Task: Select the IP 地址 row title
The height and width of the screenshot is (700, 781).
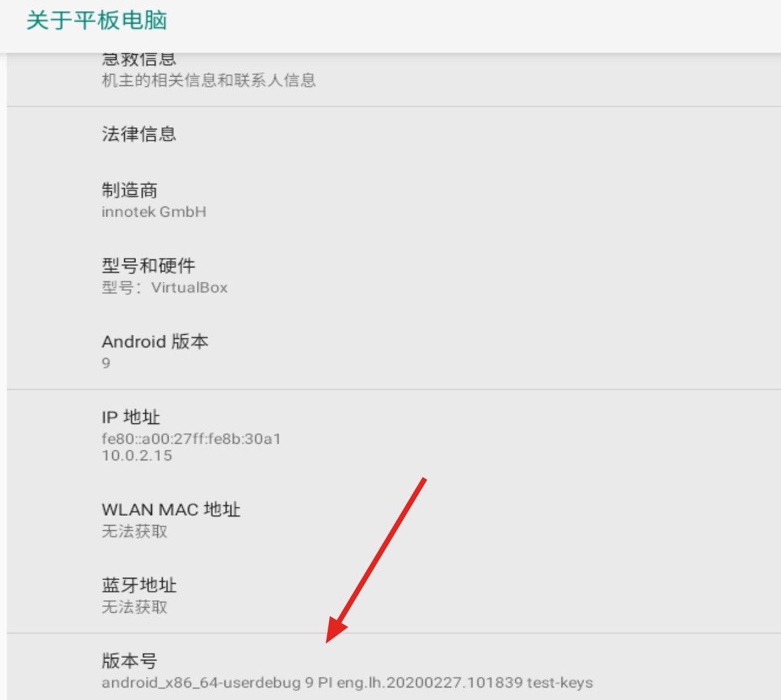Action: 131,417
